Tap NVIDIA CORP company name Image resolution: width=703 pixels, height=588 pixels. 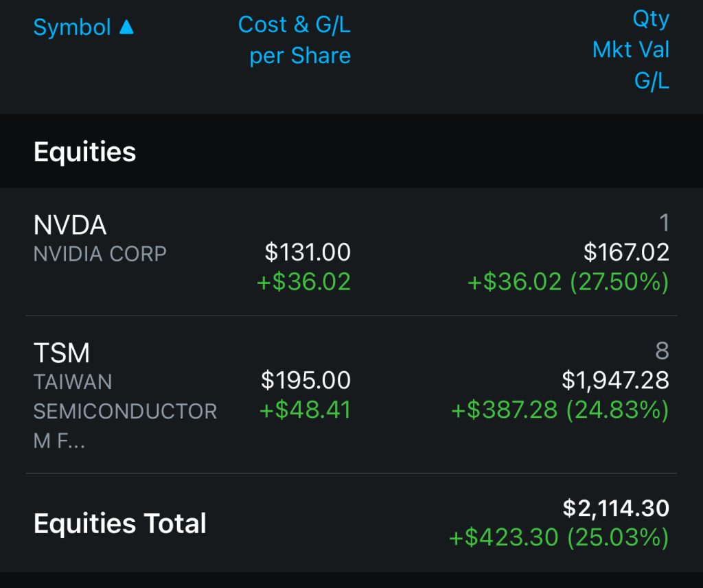pos(100,254)
